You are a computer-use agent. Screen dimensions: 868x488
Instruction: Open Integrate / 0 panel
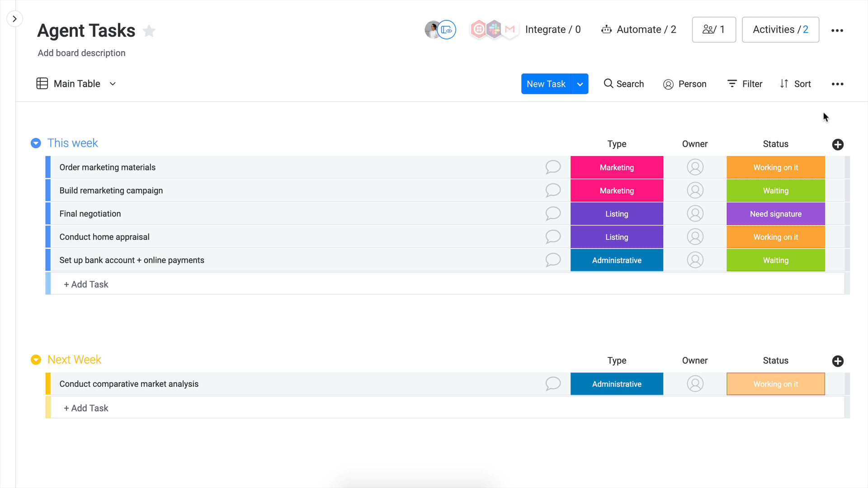553,30
